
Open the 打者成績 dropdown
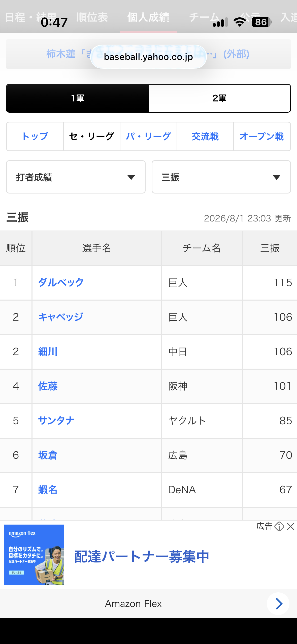76,177
